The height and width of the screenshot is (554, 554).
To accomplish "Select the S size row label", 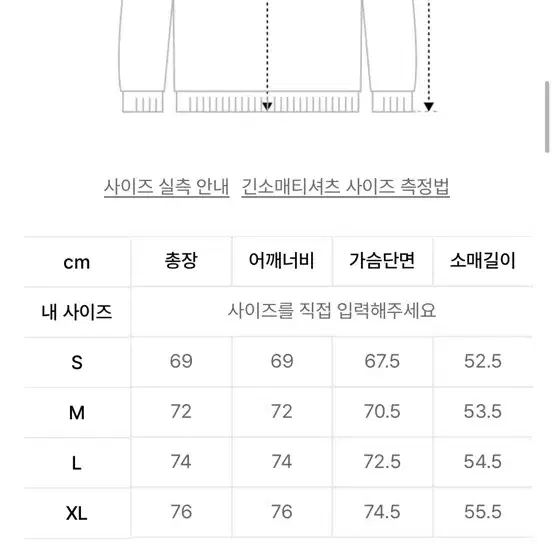I will pyautogui.click(x=77, y=362).
